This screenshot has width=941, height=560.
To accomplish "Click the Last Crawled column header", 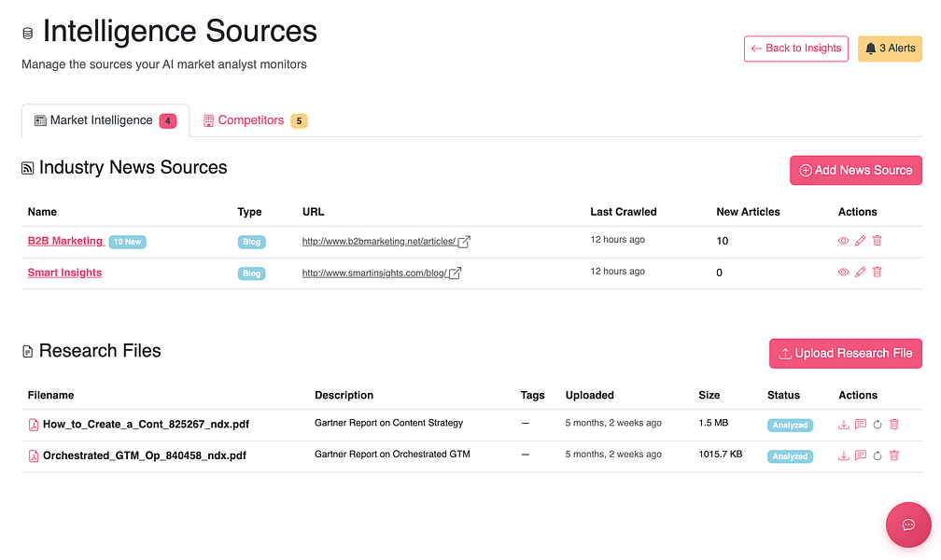I will pyautogui.click(x=624, y=212).
